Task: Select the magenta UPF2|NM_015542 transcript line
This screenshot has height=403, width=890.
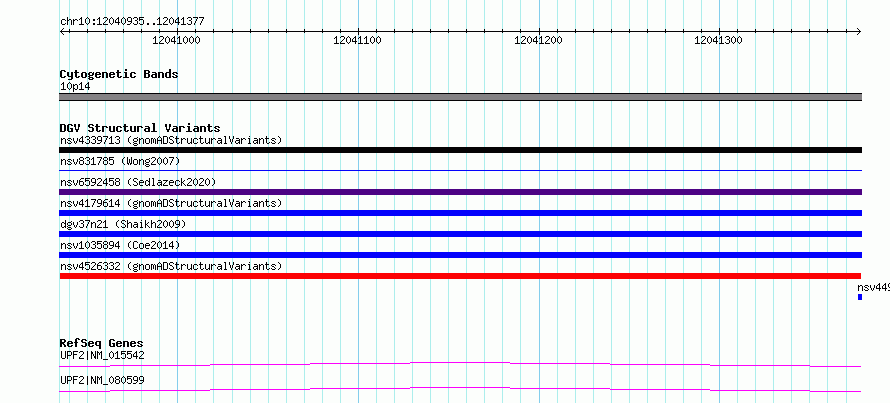Action: point(461,364)
